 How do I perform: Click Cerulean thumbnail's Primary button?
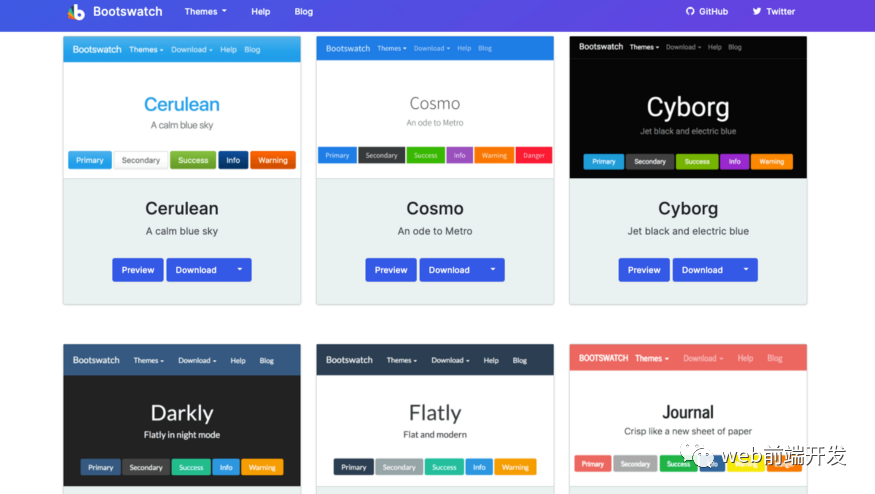click(90, 160)
